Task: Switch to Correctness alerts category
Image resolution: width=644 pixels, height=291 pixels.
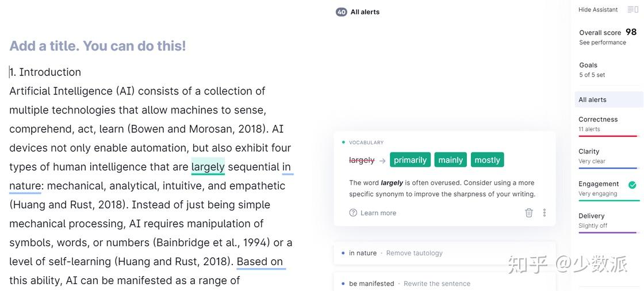Action: 598,120
